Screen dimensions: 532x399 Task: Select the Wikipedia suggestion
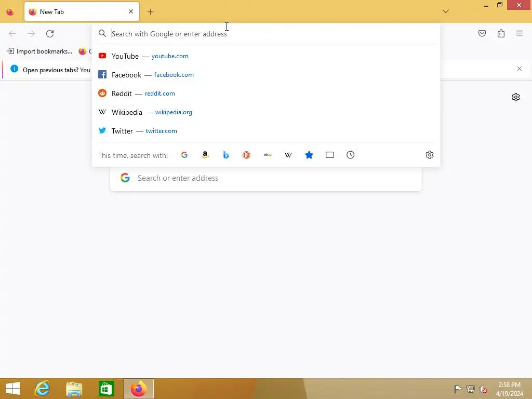point(266,112)
